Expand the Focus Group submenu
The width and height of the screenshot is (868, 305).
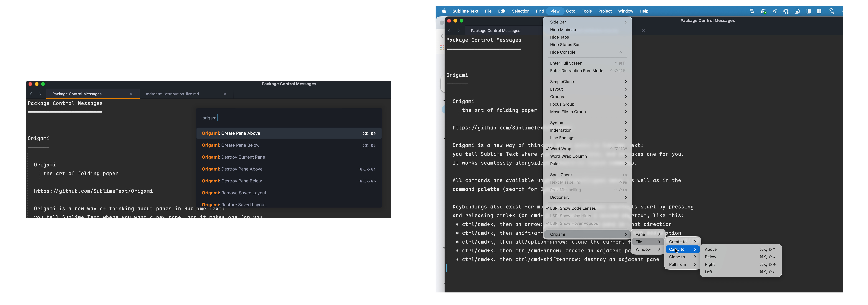587,104
